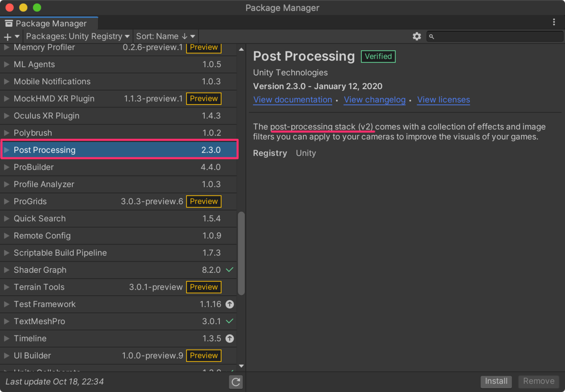The height and width of the screenshot is (392, 565).
Task: Select the ML Agents package
Action: point(118,64)
